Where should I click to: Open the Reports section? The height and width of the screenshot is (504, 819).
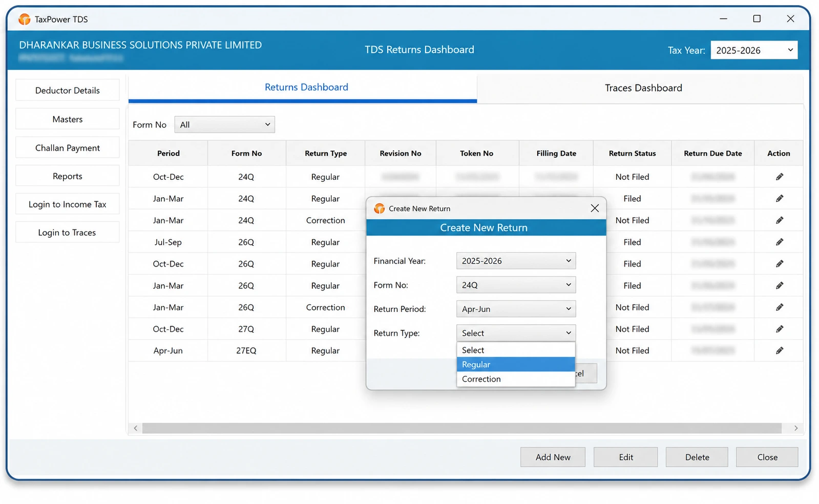(x=68, y=176)
